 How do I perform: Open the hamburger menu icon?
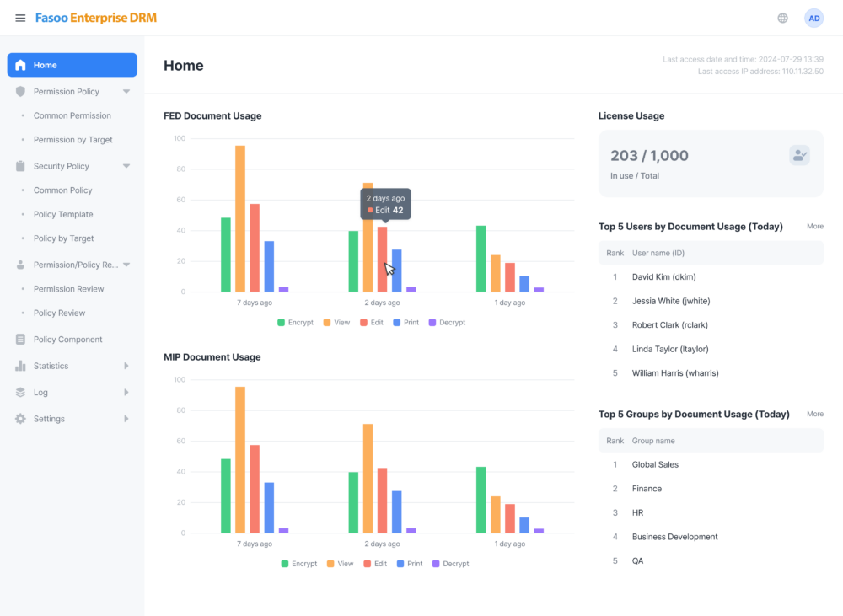(20, 19)
